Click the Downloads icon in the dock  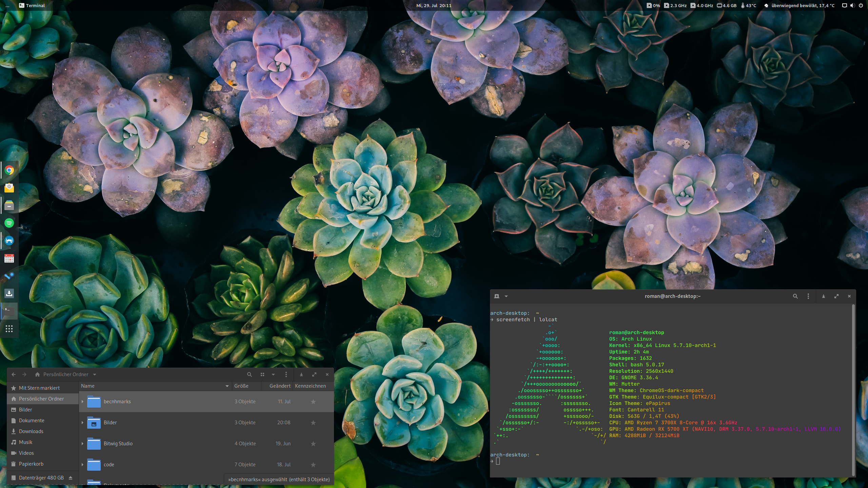click(x=9, y=293)
